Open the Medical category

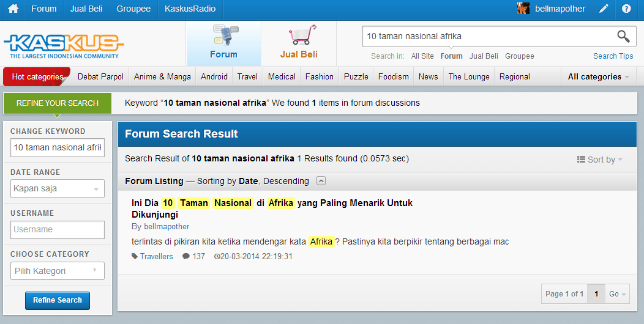282,76
